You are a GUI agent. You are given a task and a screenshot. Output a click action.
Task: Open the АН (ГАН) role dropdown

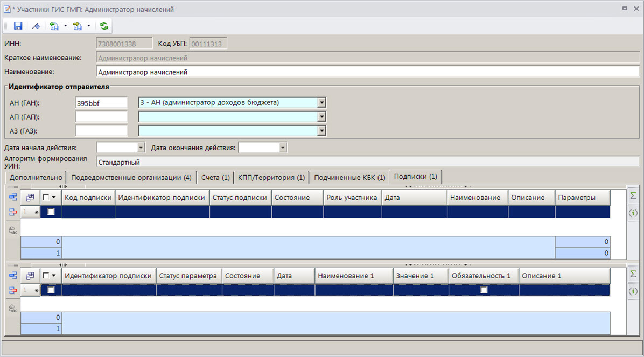pos(321,102)
